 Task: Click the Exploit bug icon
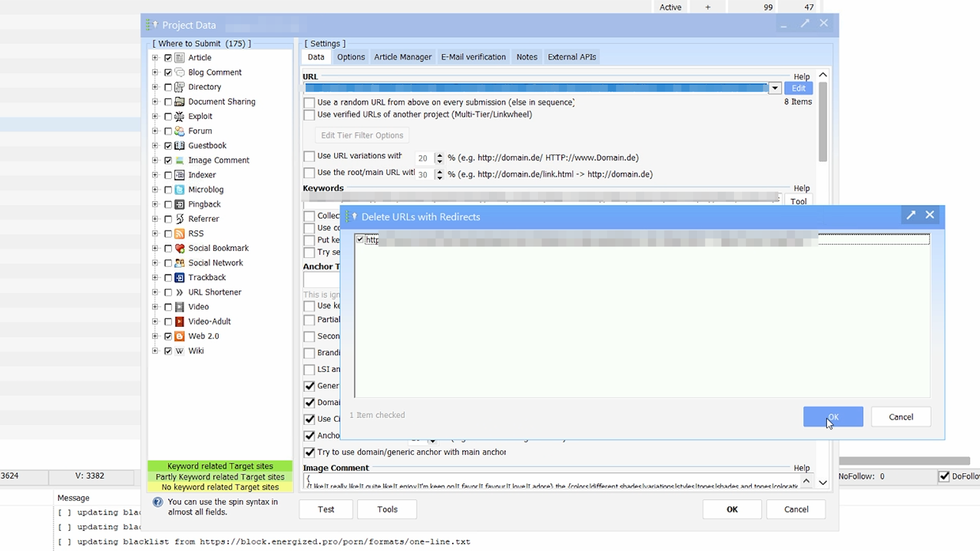coord(180,116)
